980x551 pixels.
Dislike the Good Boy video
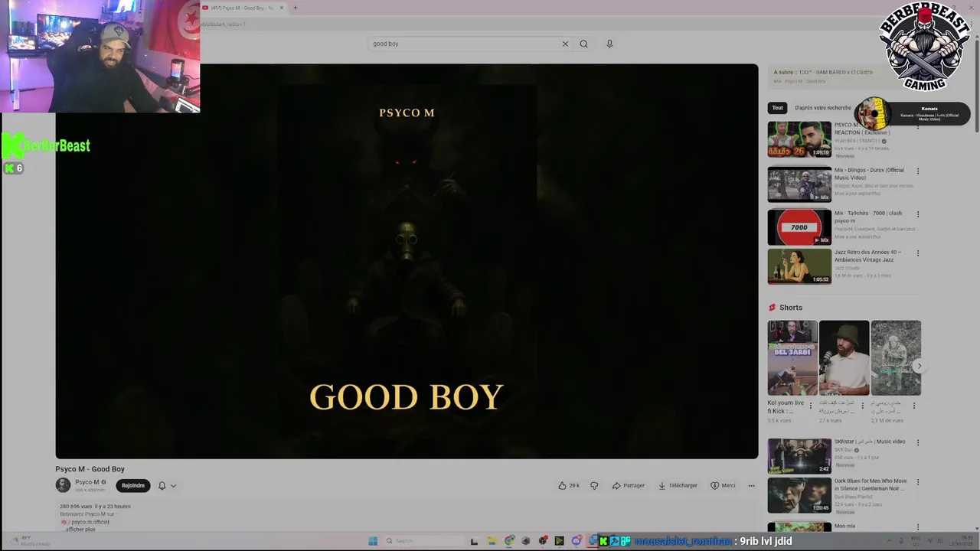tap(594, 485)
